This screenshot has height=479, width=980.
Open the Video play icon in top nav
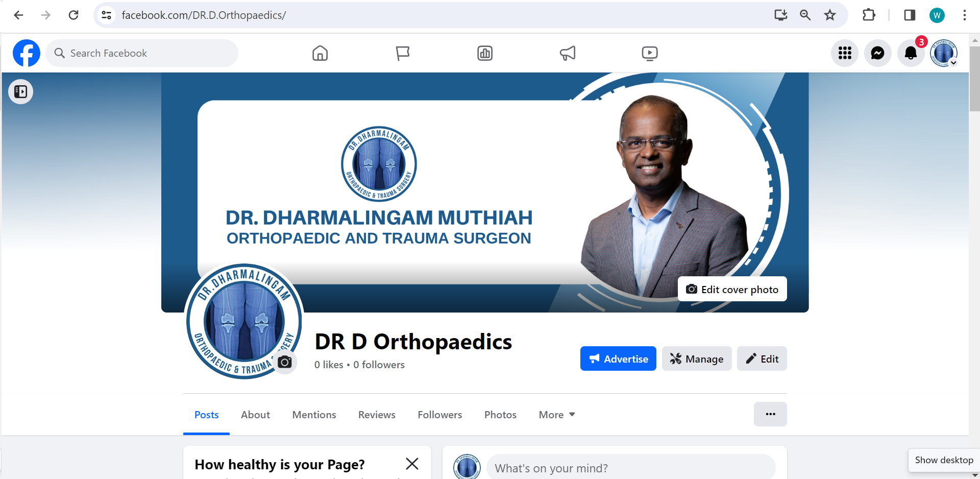click(650, 53)
